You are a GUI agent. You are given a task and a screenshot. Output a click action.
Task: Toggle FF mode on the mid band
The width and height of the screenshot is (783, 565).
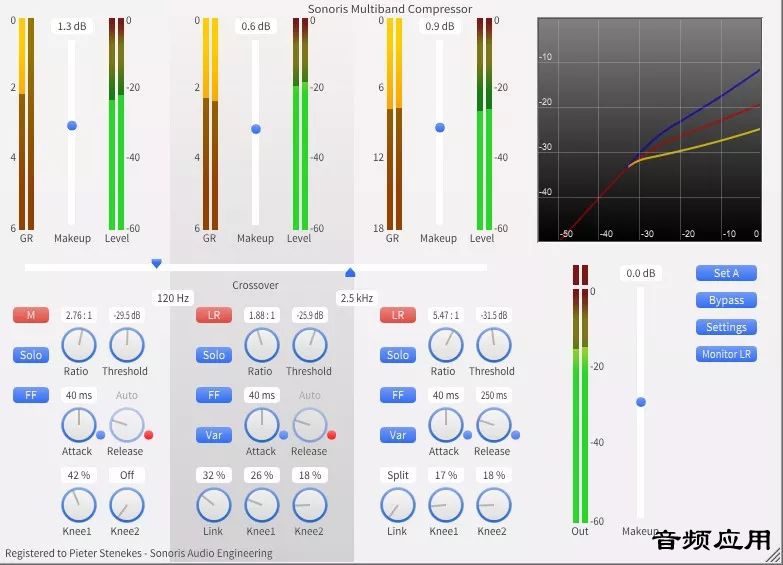tap(214, 395)
